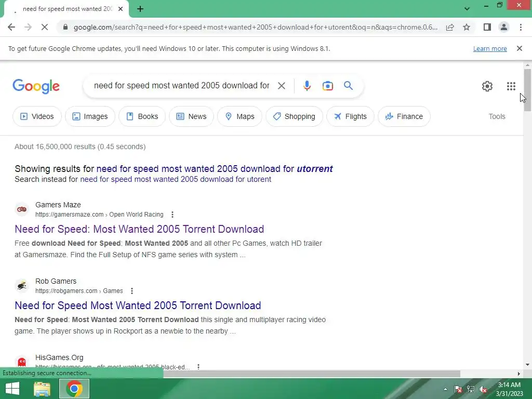
Task: Click the Chrome taskbar icon
Action: point(74,389)
